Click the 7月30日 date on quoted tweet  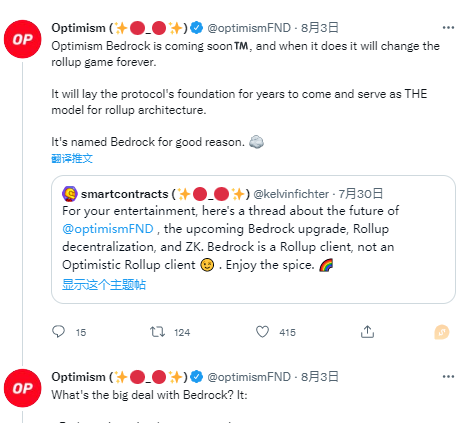coord(361,194)
